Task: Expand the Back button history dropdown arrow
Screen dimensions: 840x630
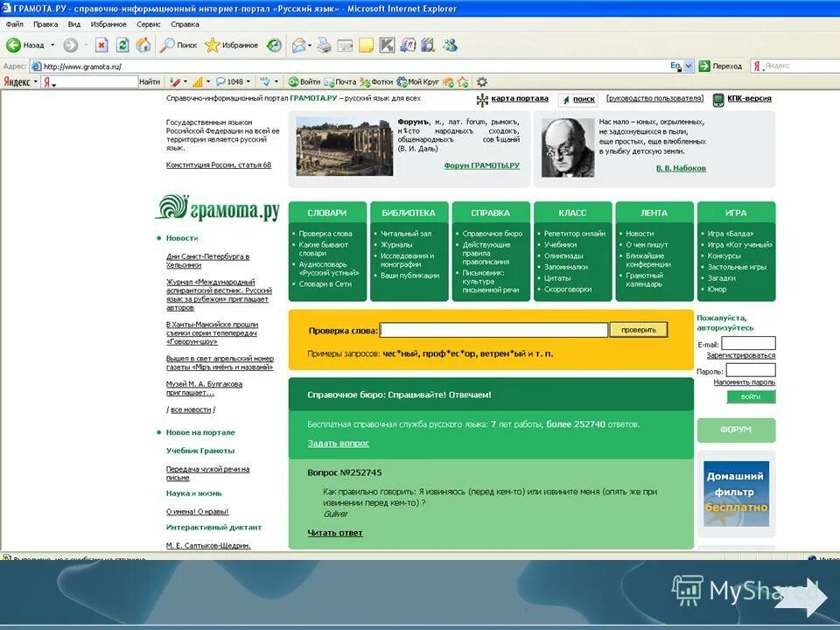Action: click(x=52, y=45)
